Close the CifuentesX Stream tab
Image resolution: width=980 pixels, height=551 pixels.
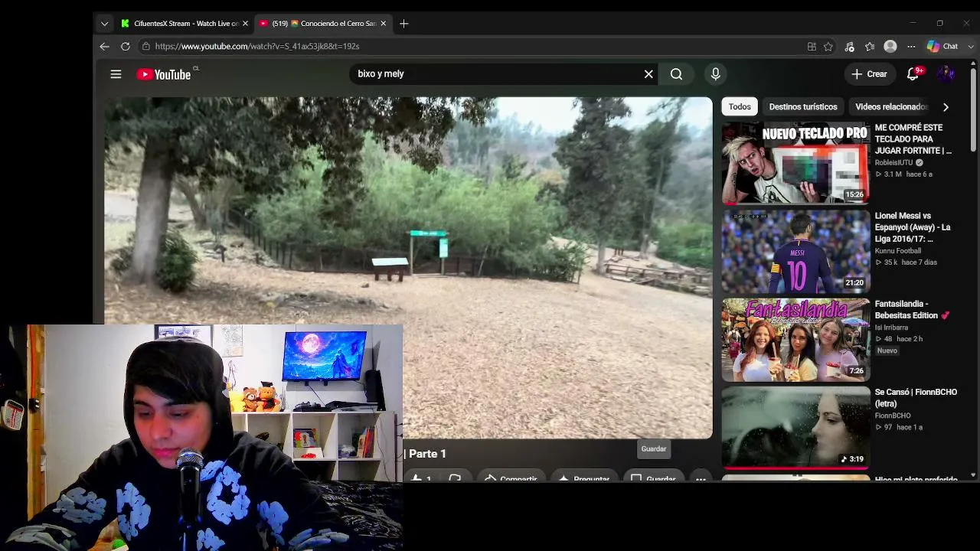point(245,24)
